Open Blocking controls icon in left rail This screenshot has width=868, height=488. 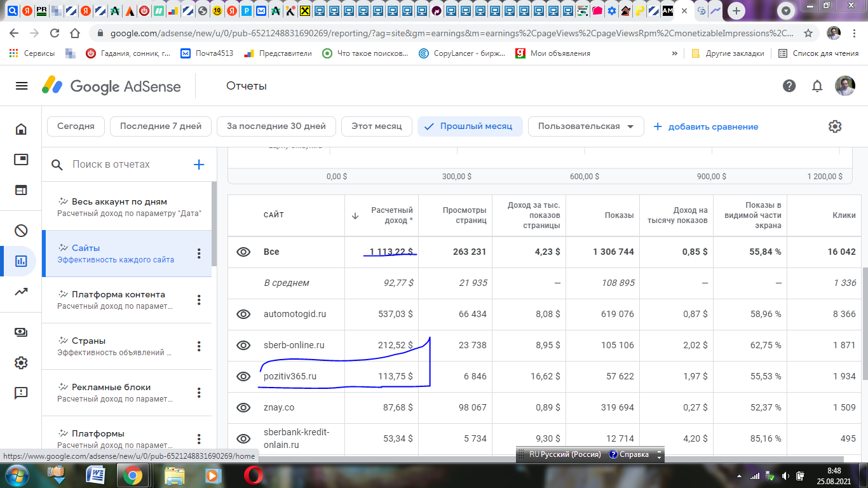[21, 231]
